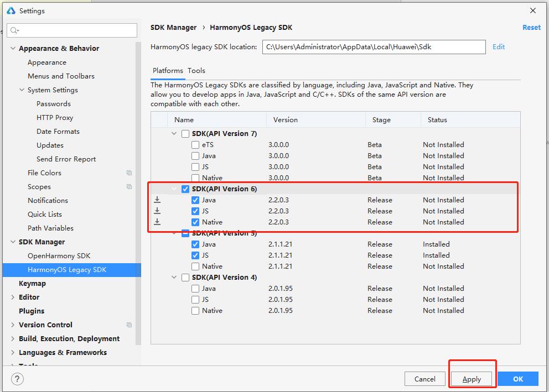Image resolution: width=549 pixels, height=392 pixels.
Task: Open Date Formats settings
Action: click(58, 132)
